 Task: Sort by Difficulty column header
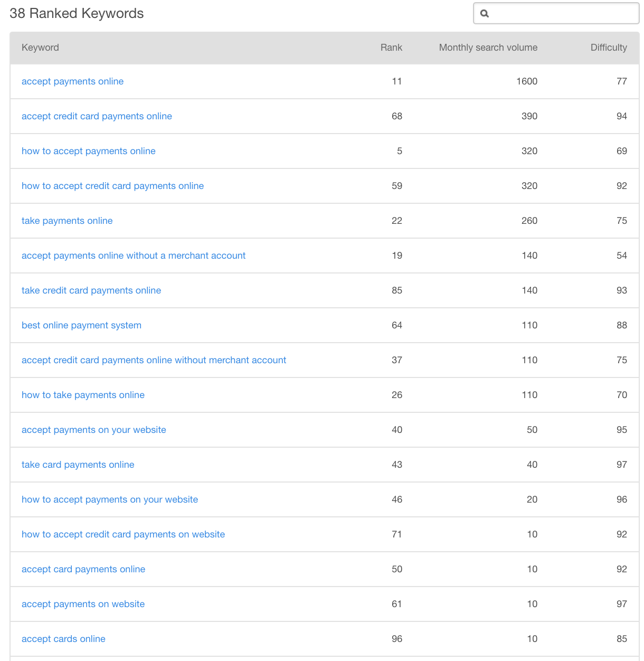[609, 48]
